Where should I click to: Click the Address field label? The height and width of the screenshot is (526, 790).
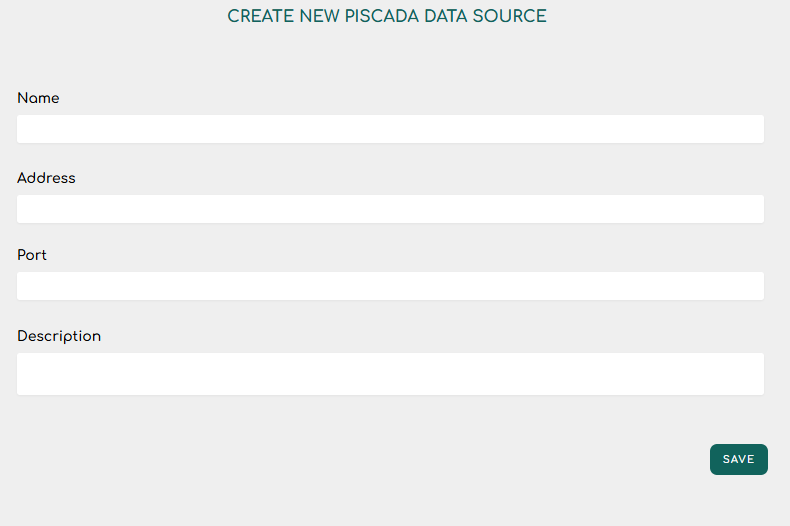click(46, 178)
